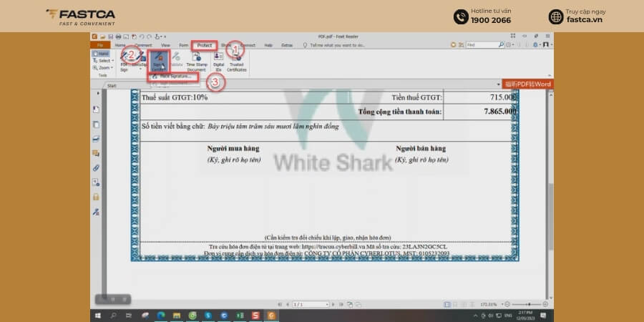This screenshot has width=644, height=322.
Task: Open the attachments paperclip panel
Action: tap(96, 167)
